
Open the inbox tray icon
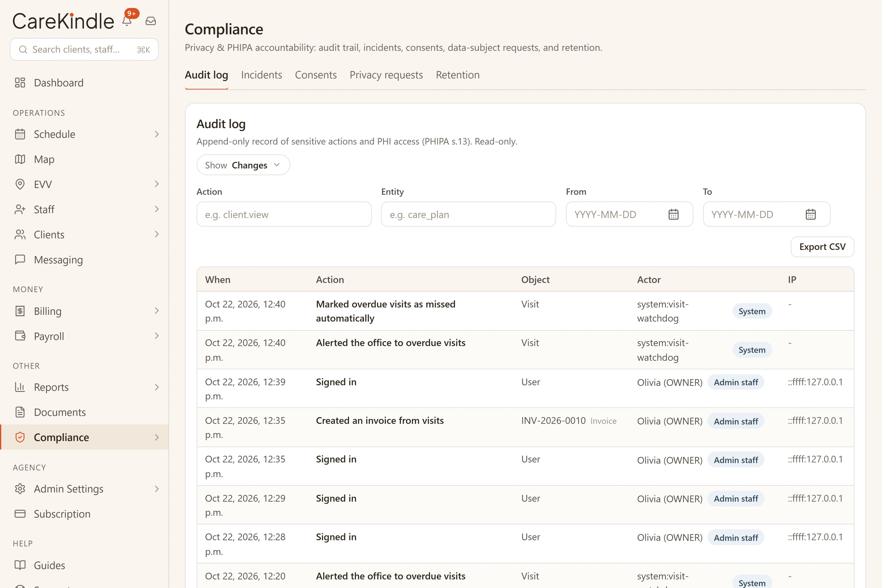(151, 21)
